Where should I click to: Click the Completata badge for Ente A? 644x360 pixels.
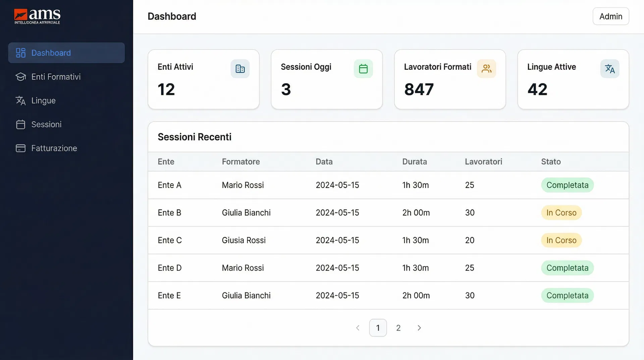(567, 185)
